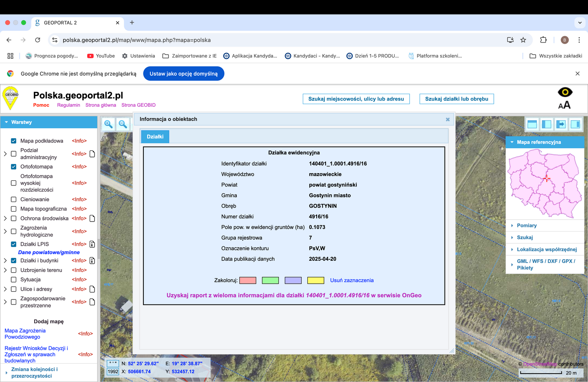Bookmark this page with the star icon
Screen dimensions: 588x382
523,40
